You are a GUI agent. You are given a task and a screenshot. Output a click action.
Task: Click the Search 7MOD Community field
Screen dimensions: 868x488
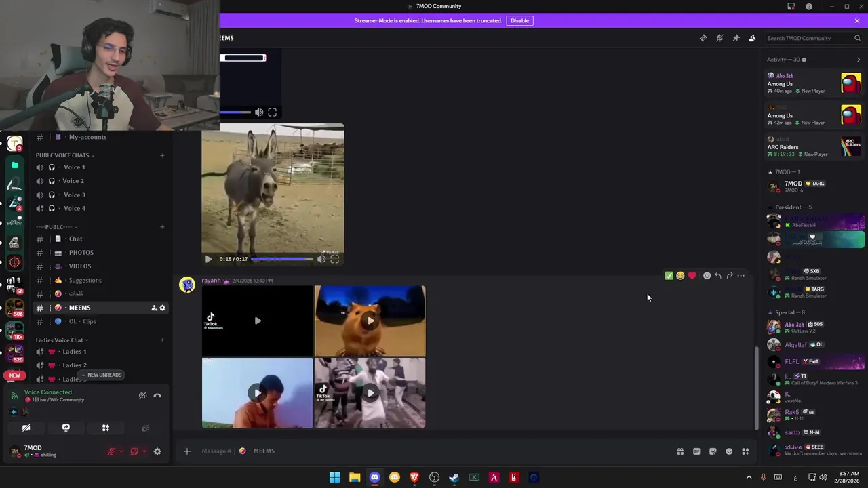(812, 38)
